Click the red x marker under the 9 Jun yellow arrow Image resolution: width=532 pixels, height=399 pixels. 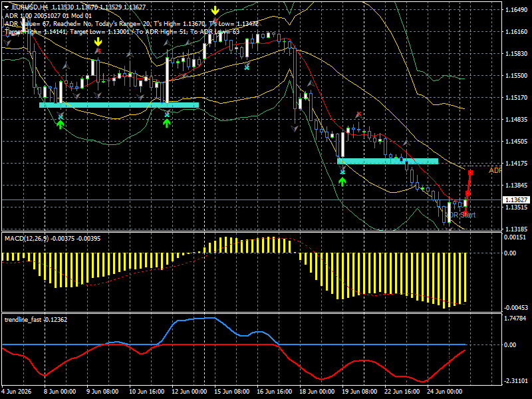[98, 51]
